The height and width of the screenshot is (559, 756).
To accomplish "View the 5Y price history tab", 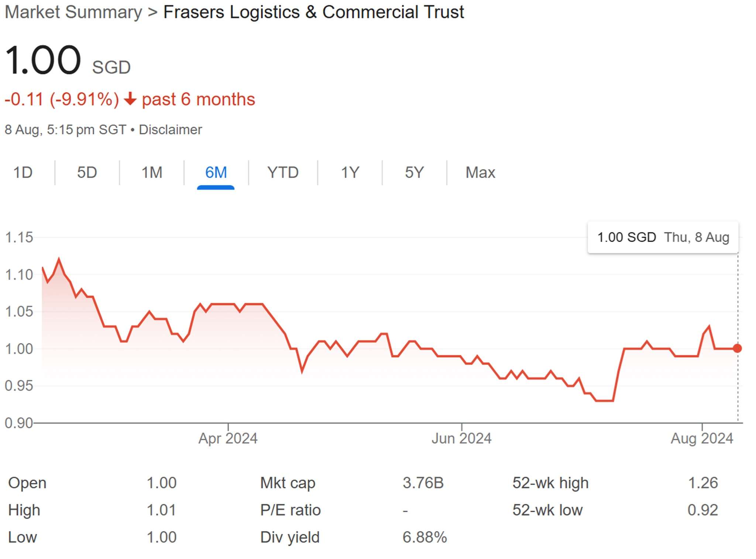I will [414, 172].
